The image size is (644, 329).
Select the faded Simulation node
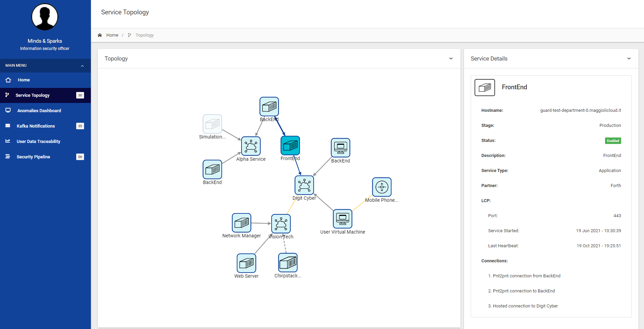[213, 124]
